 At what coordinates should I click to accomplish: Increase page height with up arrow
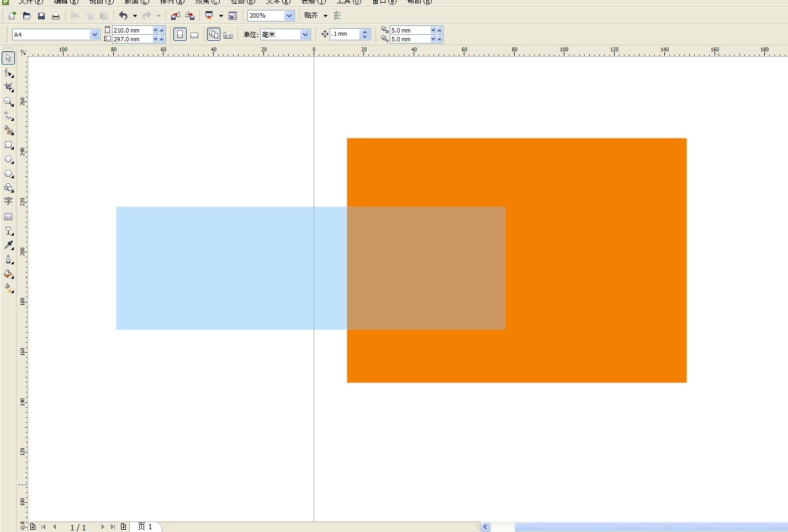(162, 39)
